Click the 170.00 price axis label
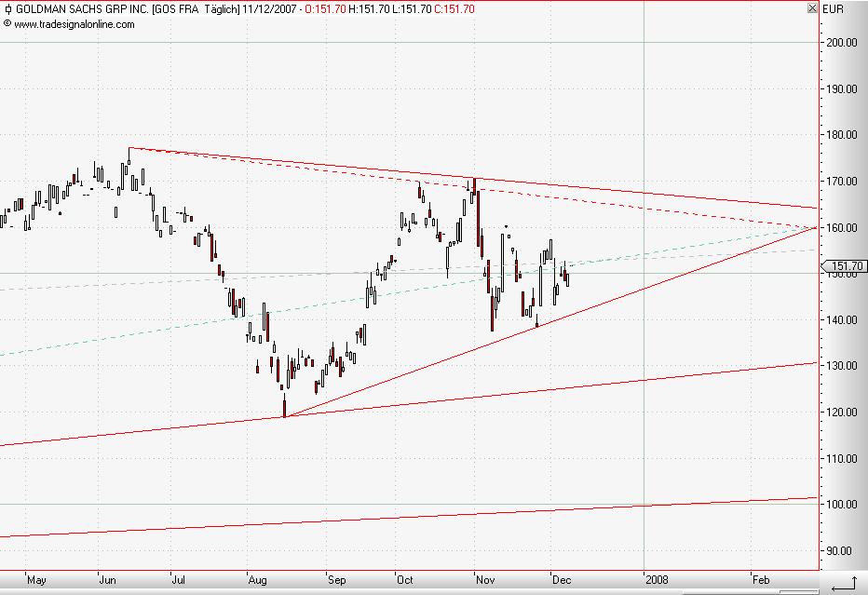 [x=841, y=182]
